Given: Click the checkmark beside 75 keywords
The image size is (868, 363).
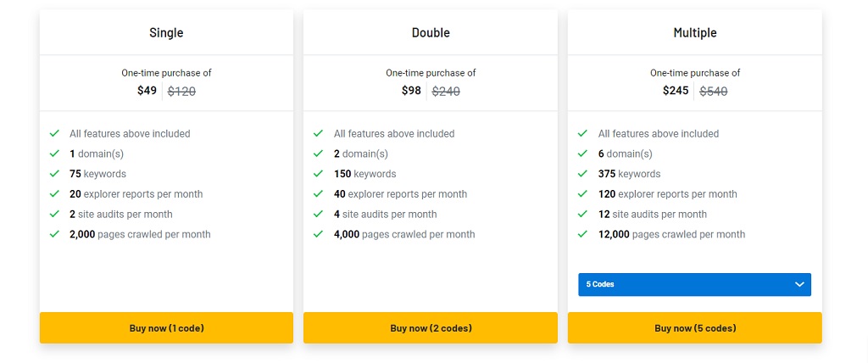Looking at the screenshot, I should [x=54, y=174].
